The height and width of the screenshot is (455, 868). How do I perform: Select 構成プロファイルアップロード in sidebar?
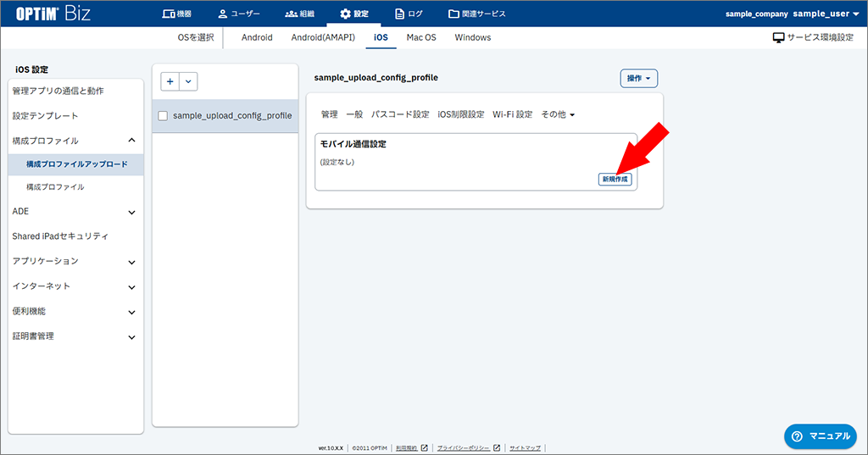75,164
